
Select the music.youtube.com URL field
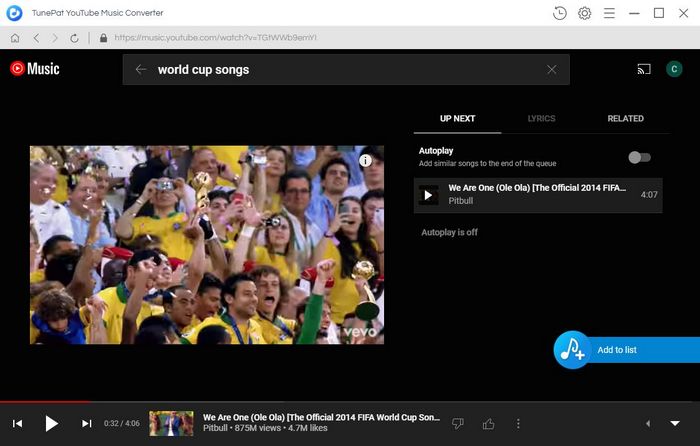(x=216, y=38)
